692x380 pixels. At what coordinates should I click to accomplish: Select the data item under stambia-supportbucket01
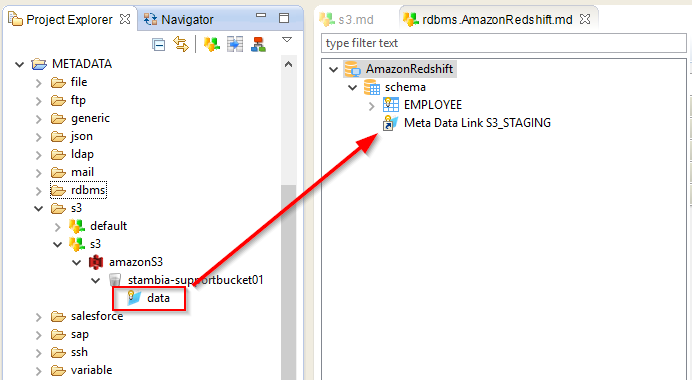point(158,298)
